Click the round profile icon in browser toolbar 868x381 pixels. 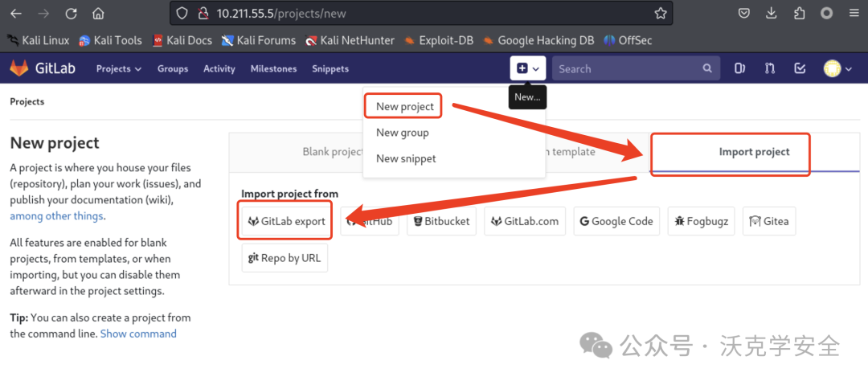[x=826, y=14]
